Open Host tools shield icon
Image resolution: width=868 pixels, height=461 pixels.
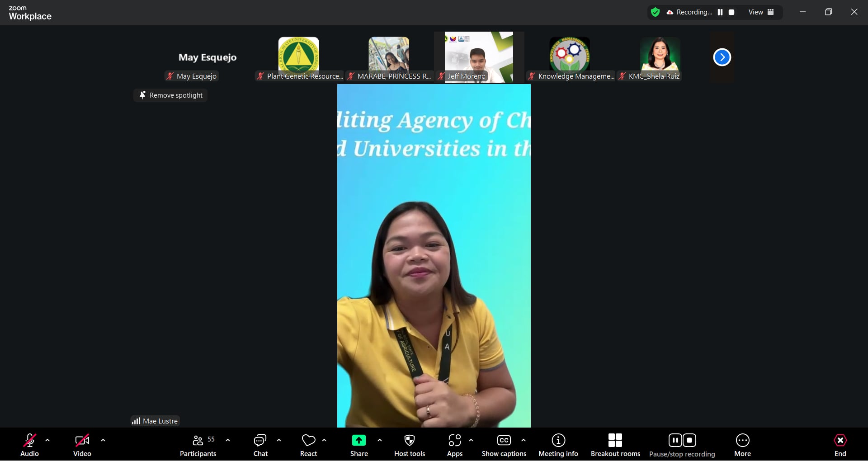coord(409,441)
